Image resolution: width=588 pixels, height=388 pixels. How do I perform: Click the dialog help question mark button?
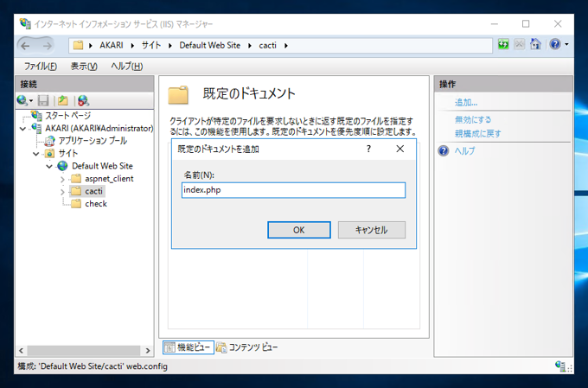(368, 149)
